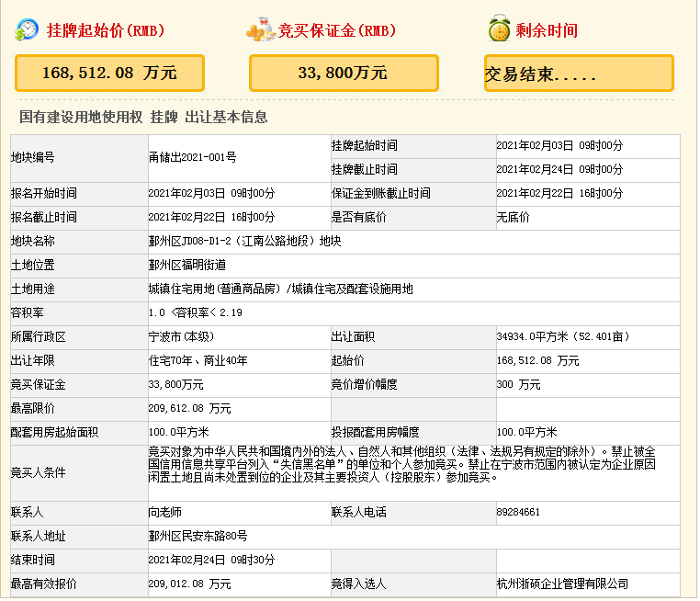Viewport: 700px width, 601px height.
Task: Click end time 2021年02月24日 09时30分
Action: pyautogui.click(x=211, y=560)
